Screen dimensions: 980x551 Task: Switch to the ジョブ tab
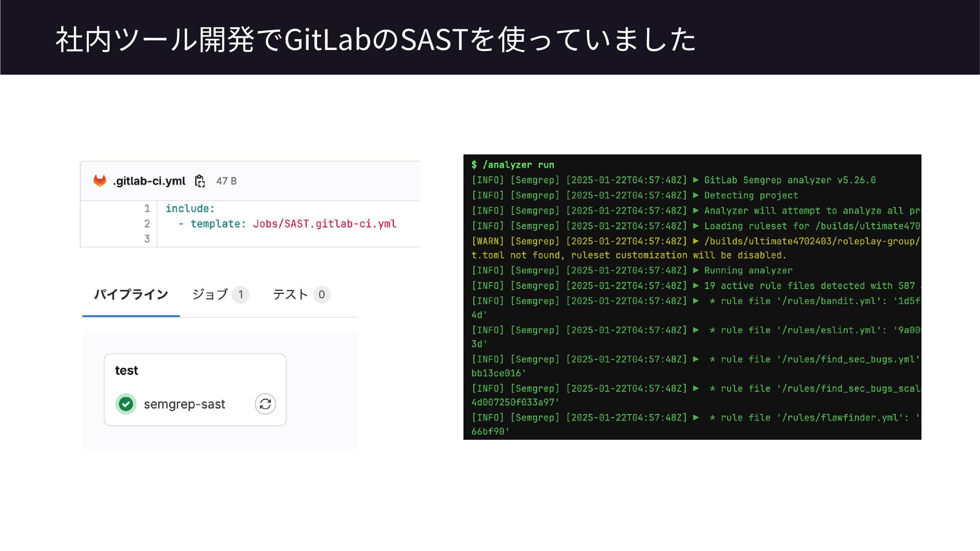click(x=210, y=295)
